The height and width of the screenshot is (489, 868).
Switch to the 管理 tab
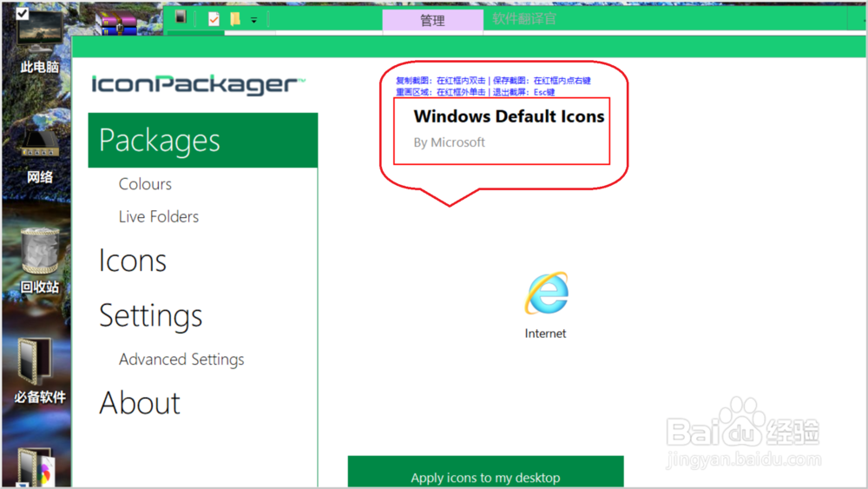(x=432, y=21)
